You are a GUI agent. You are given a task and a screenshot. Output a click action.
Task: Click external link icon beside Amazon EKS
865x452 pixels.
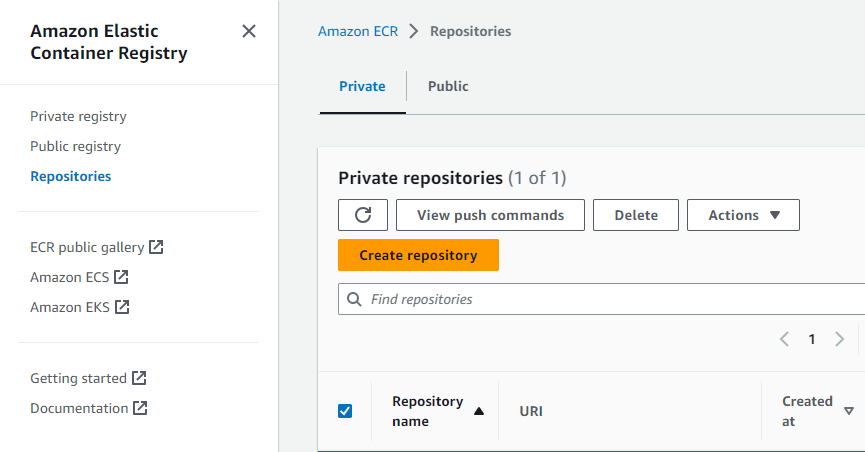[x=122, y=306]
